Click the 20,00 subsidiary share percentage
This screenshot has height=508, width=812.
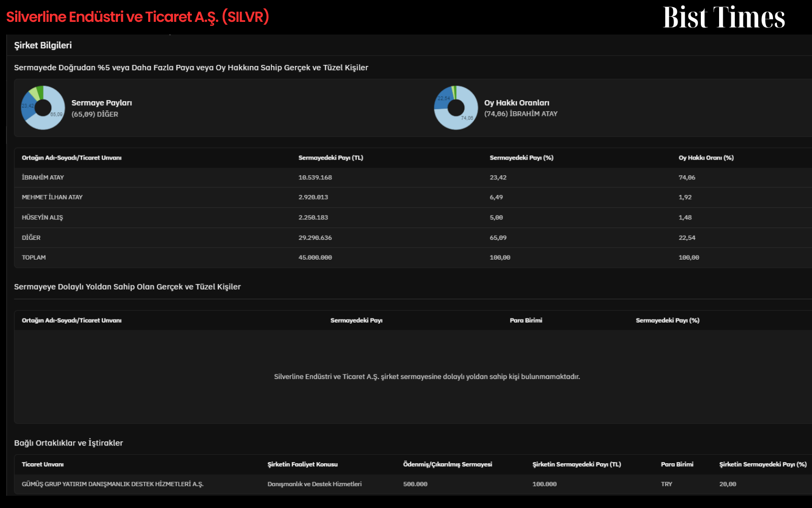pos(728,484)
